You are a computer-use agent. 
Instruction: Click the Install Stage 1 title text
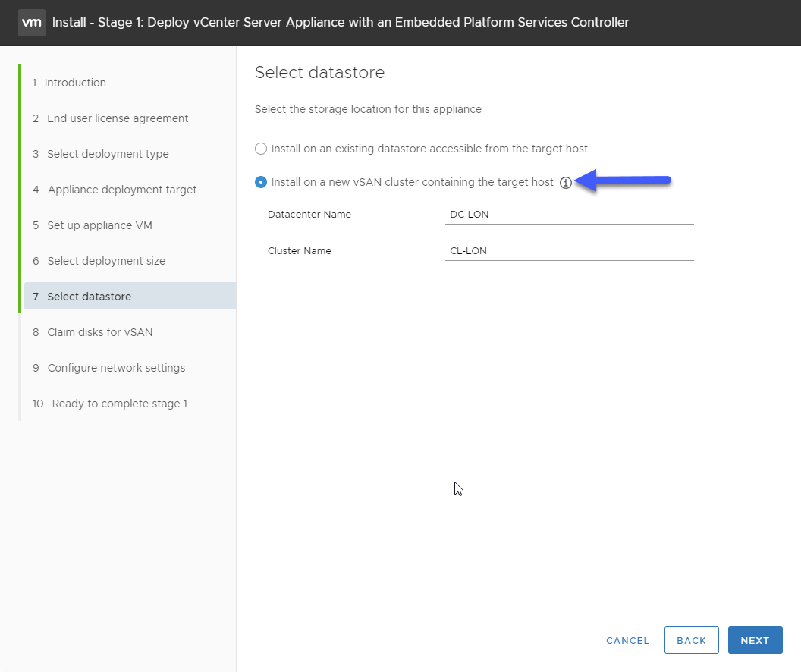click(x=341, y=23)
